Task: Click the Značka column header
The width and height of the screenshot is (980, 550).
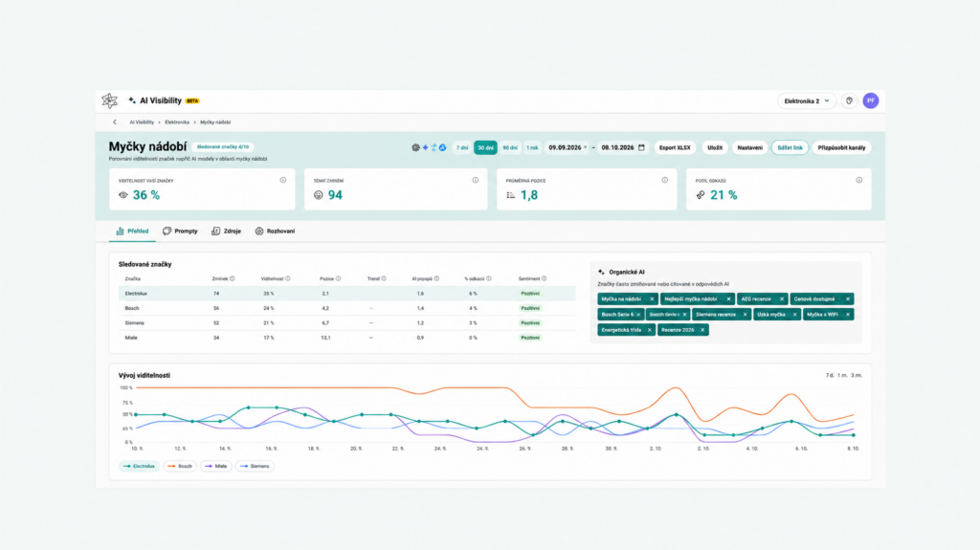Action: [132, 278]
